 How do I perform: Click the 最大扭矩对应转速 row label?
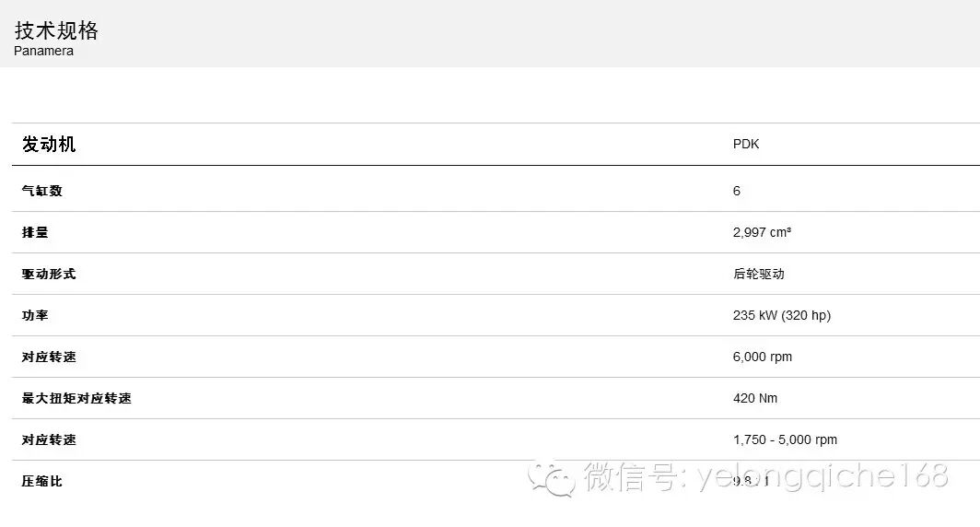(x=76, y=398)
